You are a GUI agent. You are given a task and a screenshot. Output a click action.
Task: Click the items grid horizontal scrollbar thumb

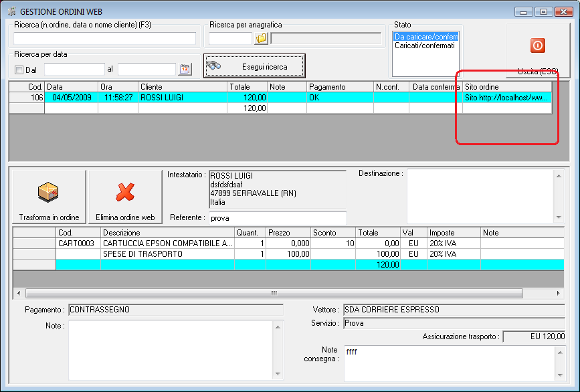(x=274, y=293)
